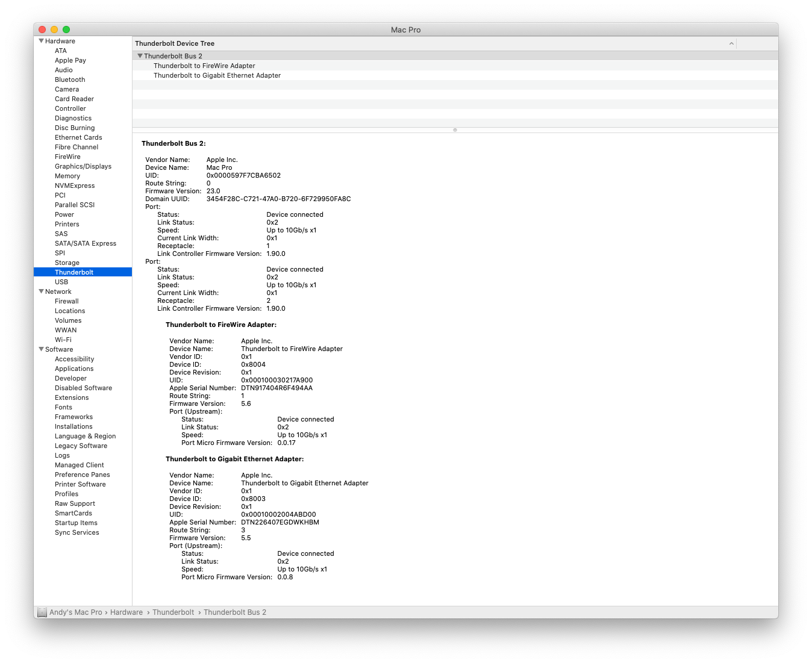Screen dimensions: 812x663
Task: Select Thunderbolt Bus 2 tree row
Action: pyautogui.click(x=455, y=56)
